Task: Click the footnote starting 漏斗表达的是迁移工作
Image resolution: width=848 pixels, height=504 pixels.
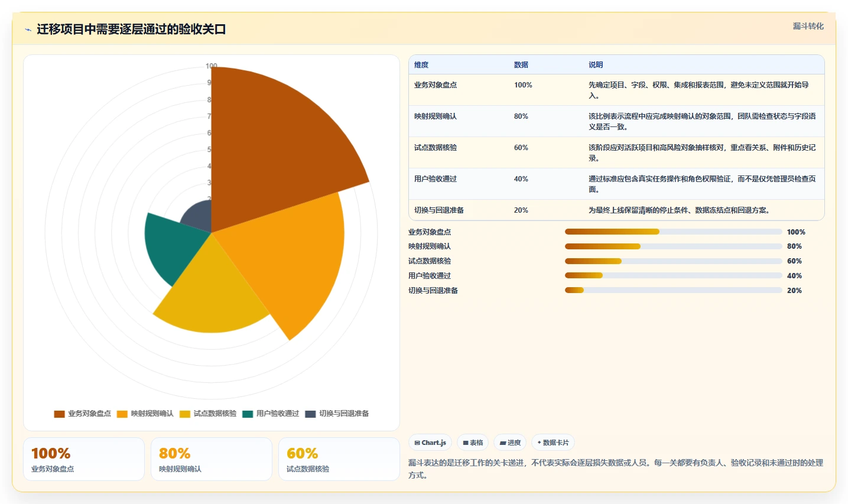Action: pyautogui.click(x=616, y=469)
